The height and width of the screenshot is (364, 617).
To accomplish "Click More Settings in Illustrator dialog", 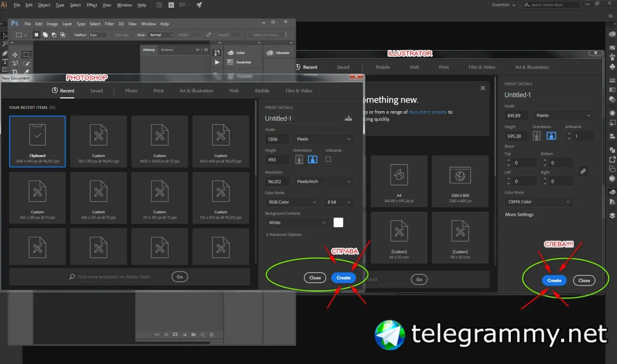I will point(519,215).
